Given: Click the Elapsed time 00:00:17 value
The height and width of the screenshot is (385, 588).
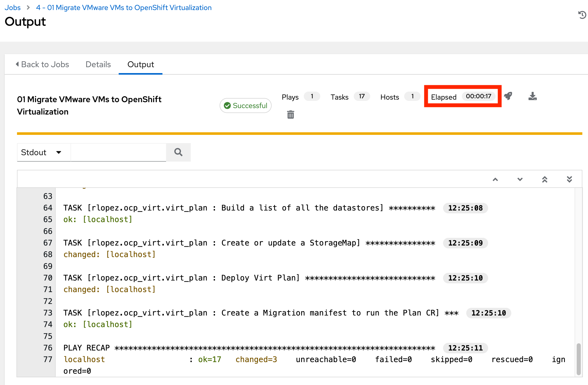Looking at the screenshot, I should pos(479,96).
